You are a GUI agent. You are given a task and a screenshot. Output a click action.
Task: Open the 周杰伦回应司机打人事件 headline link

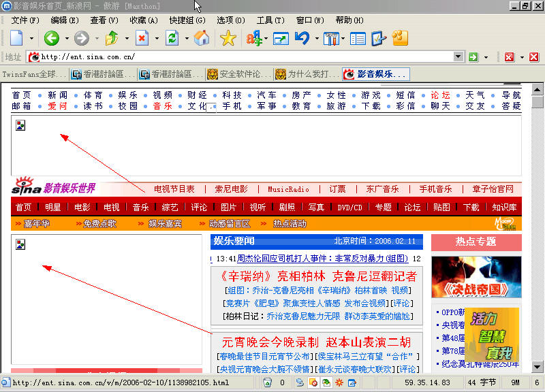[x=322, y=259]
